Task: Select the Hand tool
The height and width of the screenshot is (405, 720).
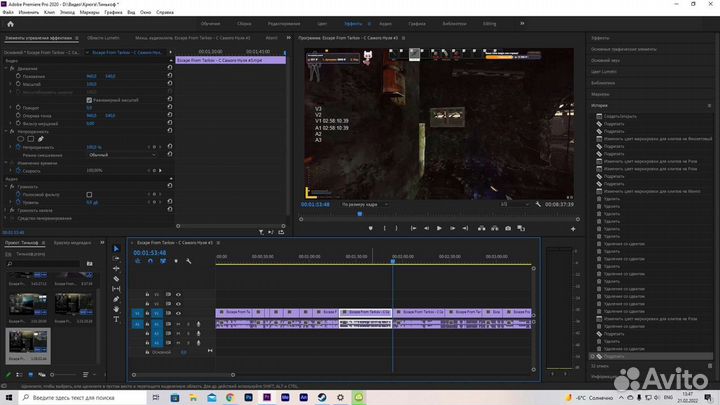Action: [116, 309]
